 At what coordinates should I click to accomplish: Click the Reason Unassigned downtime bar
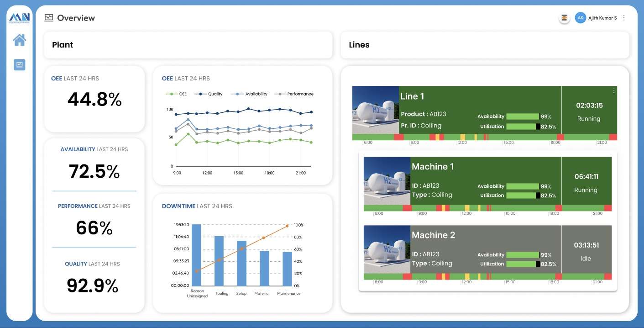(196, 254)
